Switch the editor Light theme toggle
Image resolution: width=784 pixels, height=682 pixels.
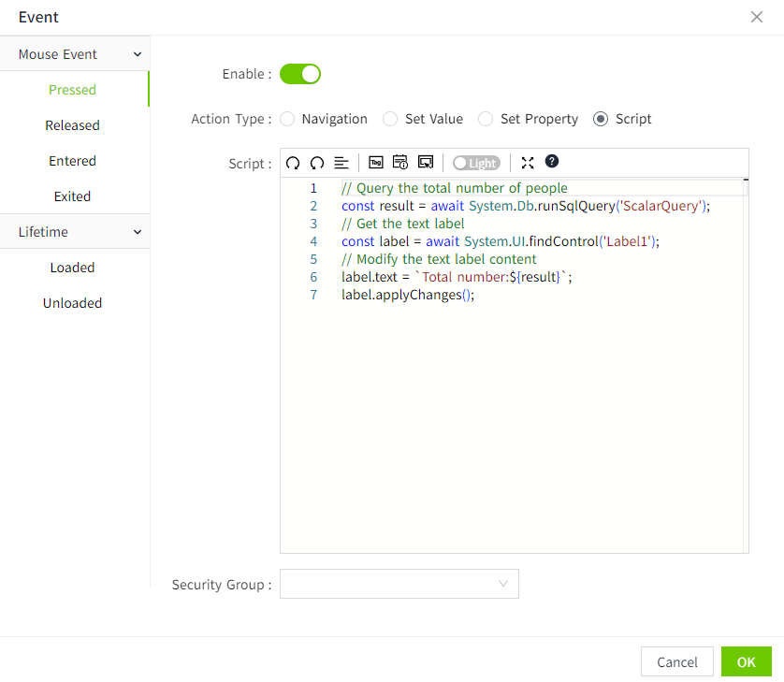point(476,163)
